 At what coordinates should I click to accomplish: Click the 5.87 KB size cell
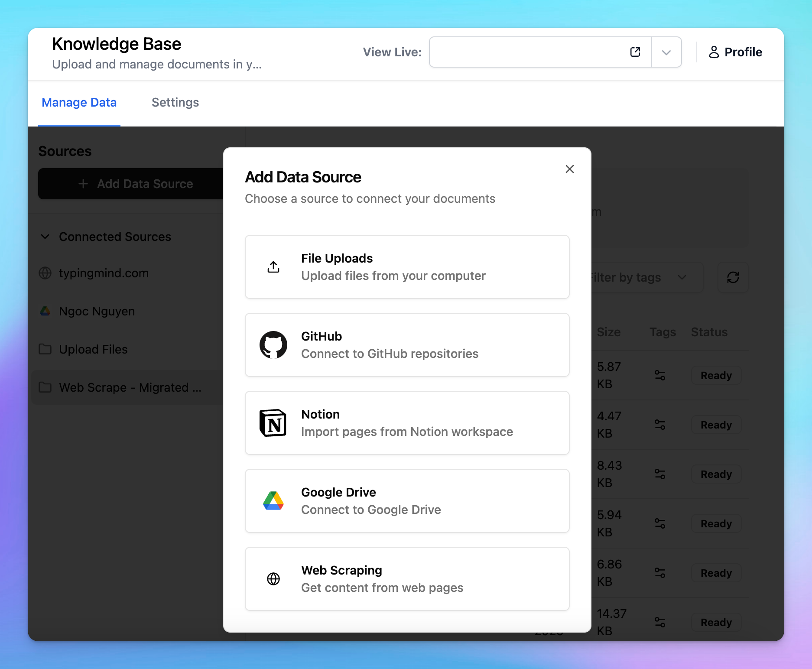[x=609, y=375]
